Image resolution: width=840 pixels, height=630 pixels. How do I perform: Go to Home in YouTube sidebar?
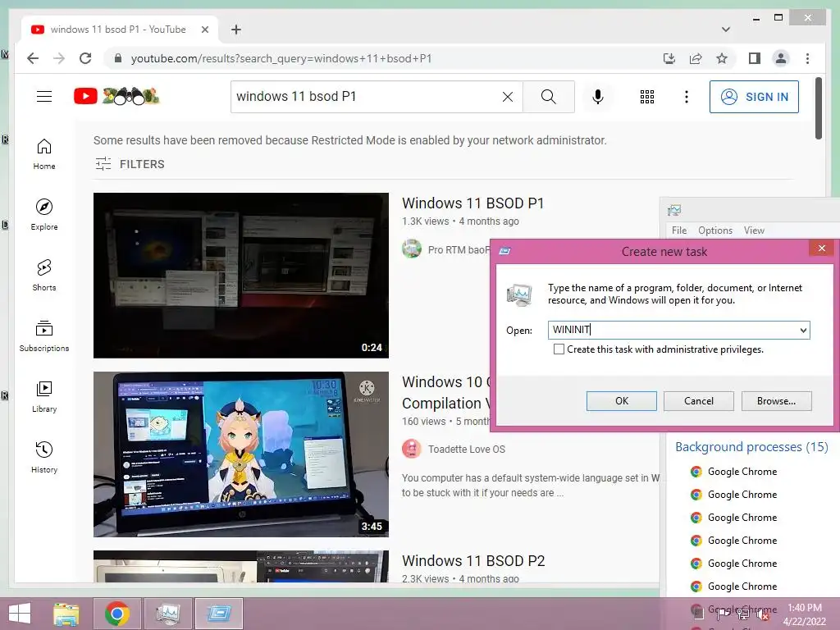[44, 154]
